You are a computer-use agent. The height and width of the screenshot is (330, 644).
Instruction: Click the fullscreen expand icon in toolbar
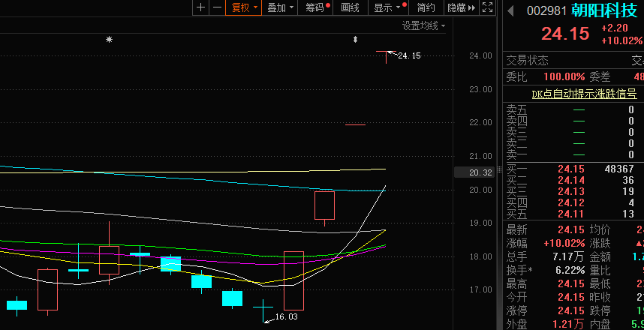point(487,7)
